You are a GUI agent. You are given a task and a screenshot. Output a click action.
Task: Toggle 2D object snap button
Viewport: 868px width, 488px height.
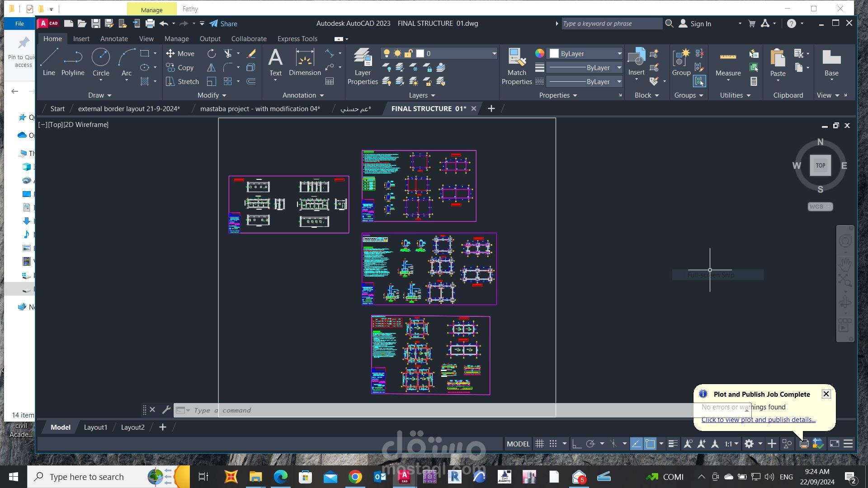pos(650,444)
